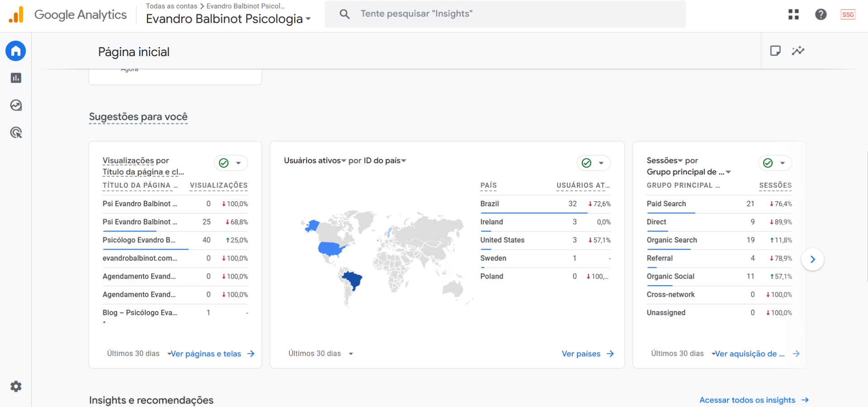Open the Advertising icon in sidebar
Image resolution: width=868 pixels, height=407 pixels.
point(16,133)
